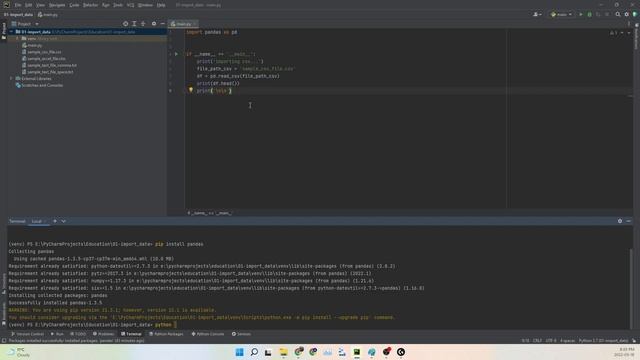This screenshot has width=640, height=360.
Task: Add a new terminal session
Action: point(55,221)
